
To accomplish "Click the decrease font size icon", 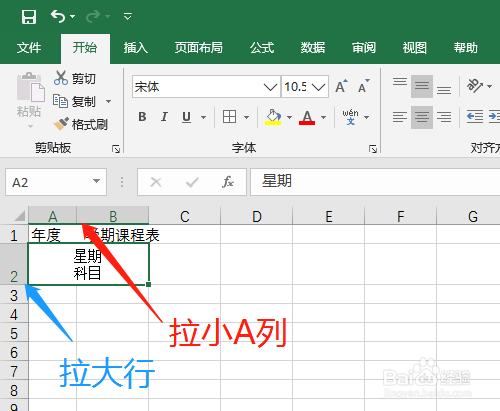I will [363, 87].
